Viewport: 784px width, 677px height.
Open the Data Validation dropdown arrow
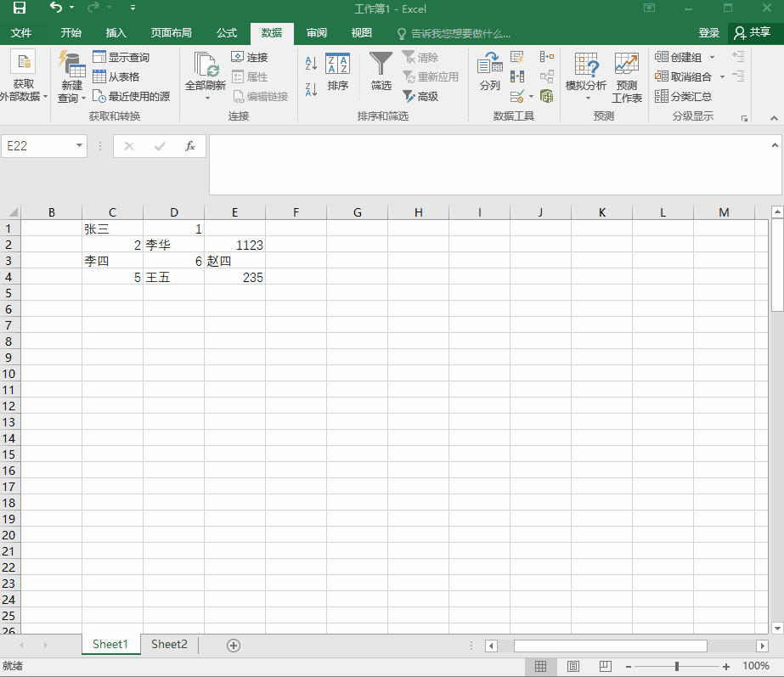coord(531,97)
